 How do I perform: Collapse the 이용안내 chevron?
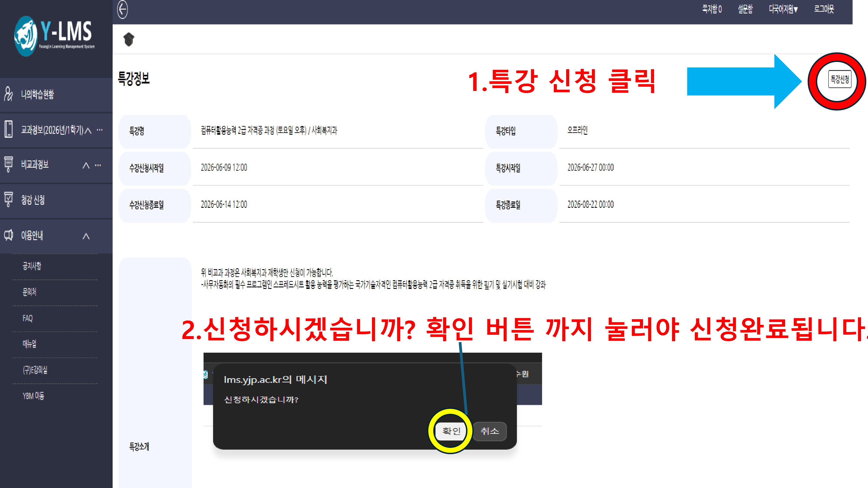pyautogui.click(x=86, y=236)
